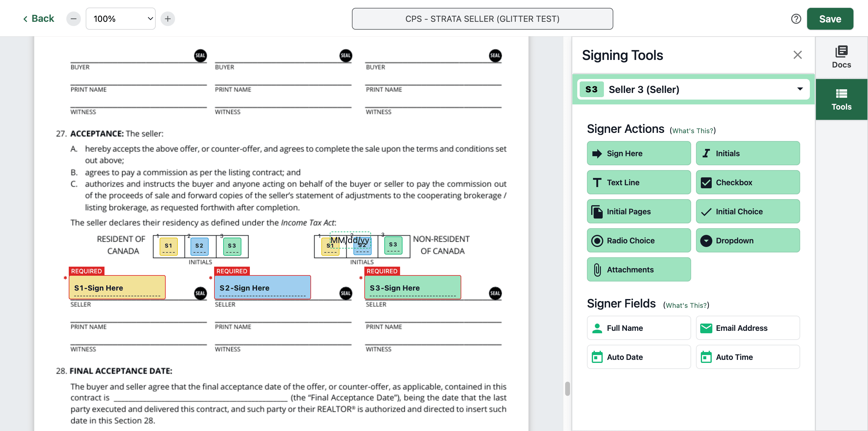This screenshot has width=868, height=431.
Task: Open What's This beside Signer Fields
Action: coord(686,305)
